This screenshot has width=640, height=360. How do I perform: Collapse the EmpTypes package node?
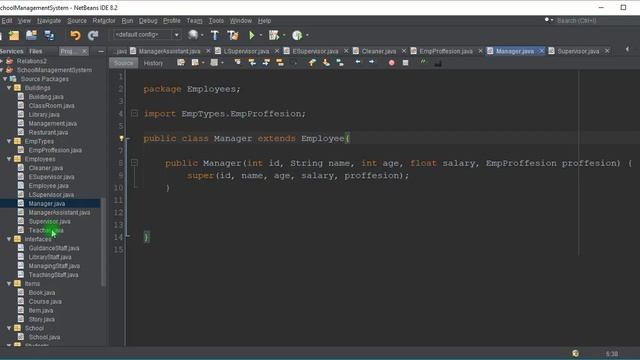[9, 141]
